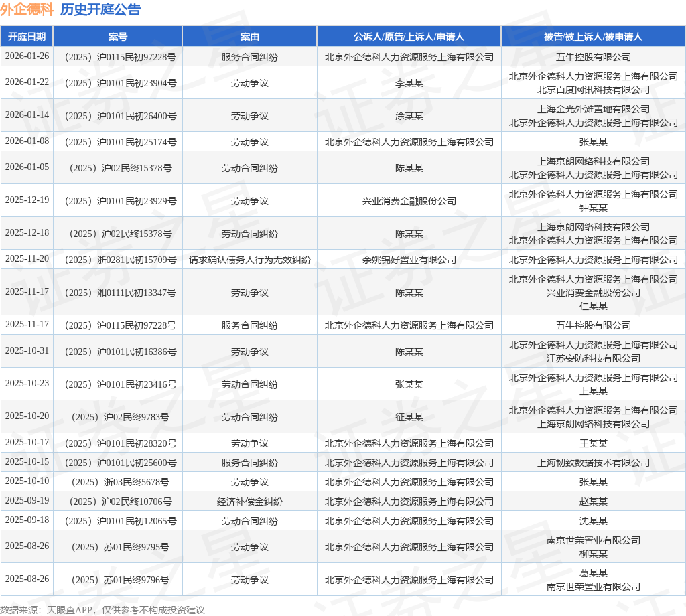Click defendant 柳某某
686x616 pixels.
pos(594,554)
